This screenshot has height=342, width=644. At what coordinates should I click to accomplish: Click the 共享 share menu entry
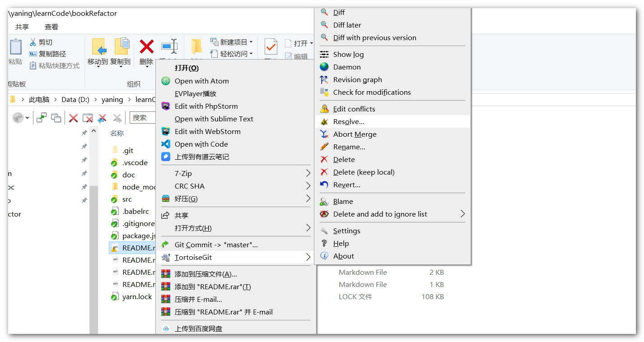[x=236, y=215]
